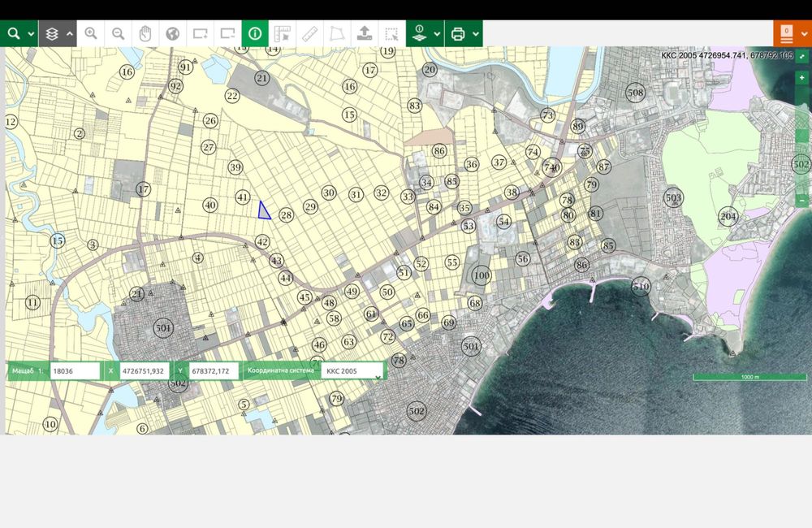812x528 pixels.
Task: Toggle the map layers panel
Action: [x=52, y=34]
